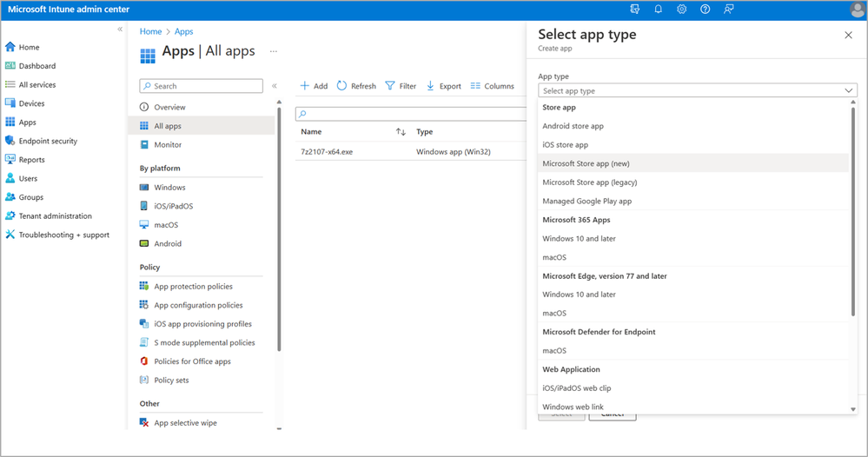The image size is (868, 457).
Task: Click the Home icon in left navigation
Action: [10, 47]
